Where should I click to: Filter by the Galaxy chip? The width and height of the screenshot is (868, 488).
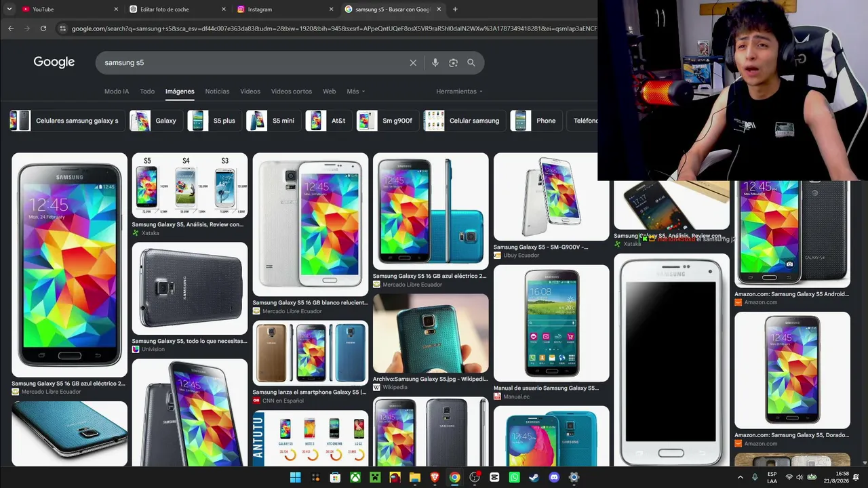tap(156, 121)
